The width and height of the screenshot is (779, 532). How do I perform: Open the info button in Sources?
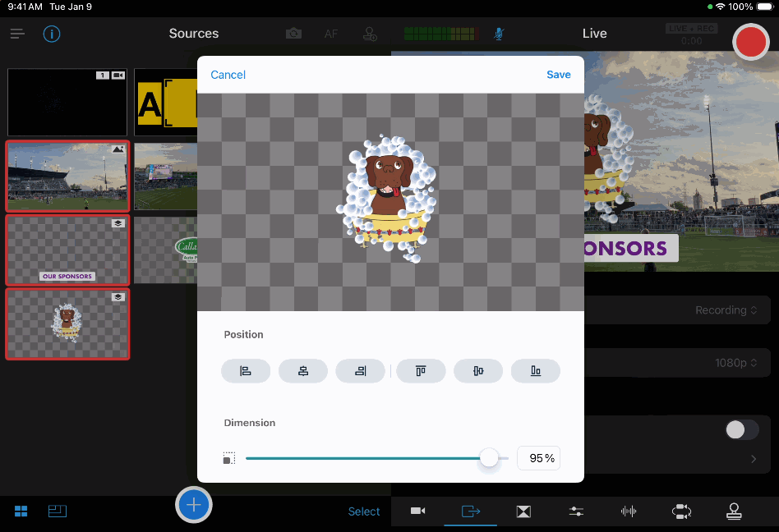[52, 34]
